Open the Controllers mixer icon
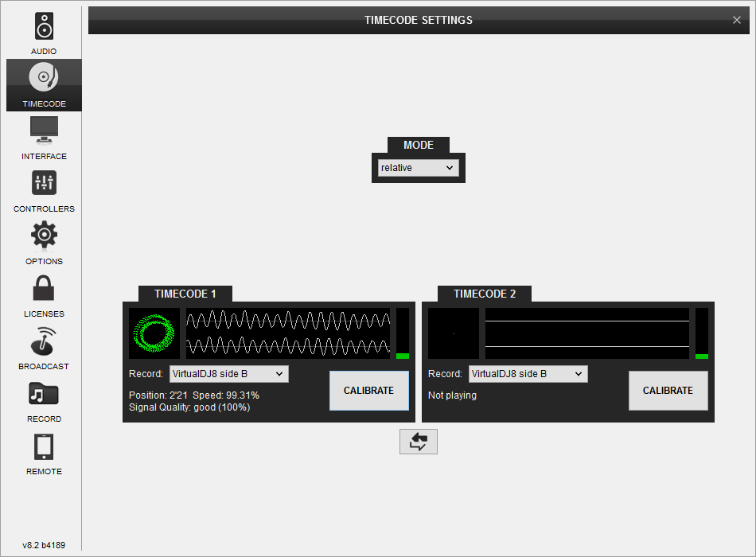The image size is (756, 557). pos(44,183)
